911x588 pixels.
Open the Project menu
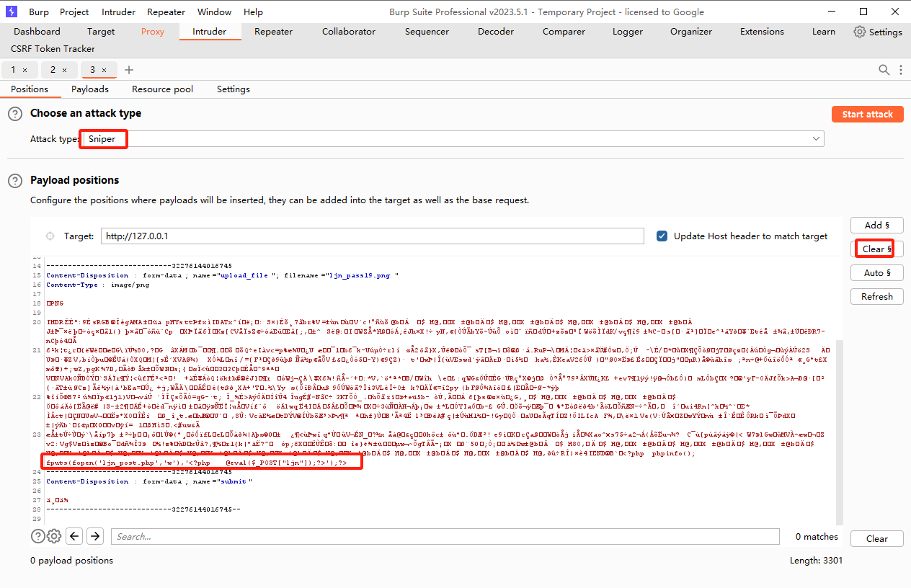pyautogui.click(x=74, y=12)
